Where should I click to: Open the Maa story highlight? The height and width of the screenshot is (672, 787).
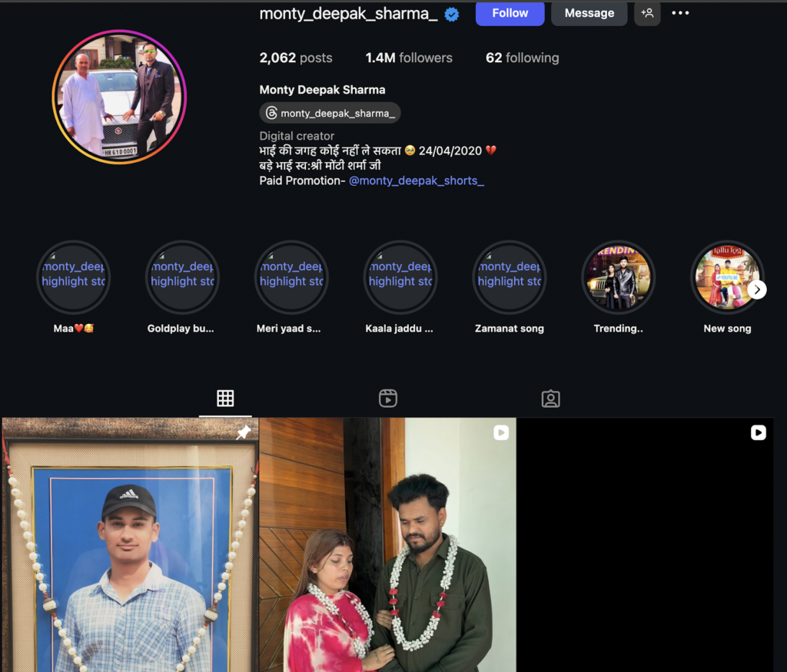click(x=74, y=277)
